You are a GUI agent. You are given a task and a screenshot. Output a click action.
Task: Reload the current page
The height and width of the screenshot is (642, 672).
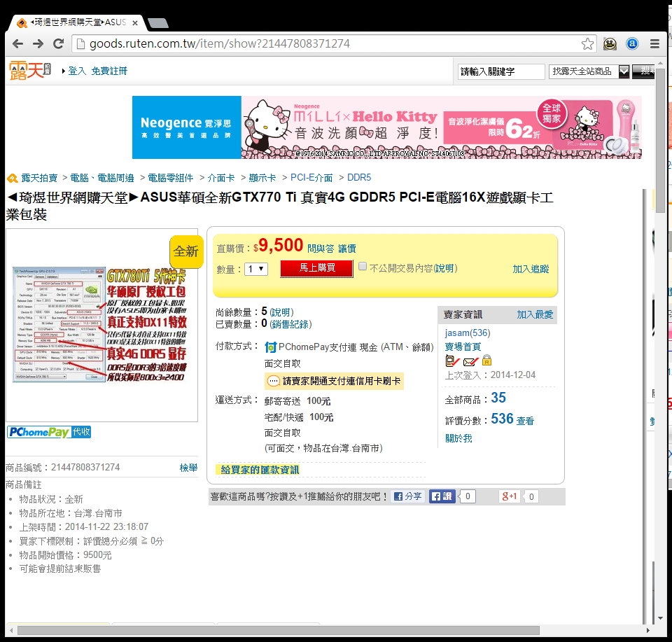pos(59,43)
